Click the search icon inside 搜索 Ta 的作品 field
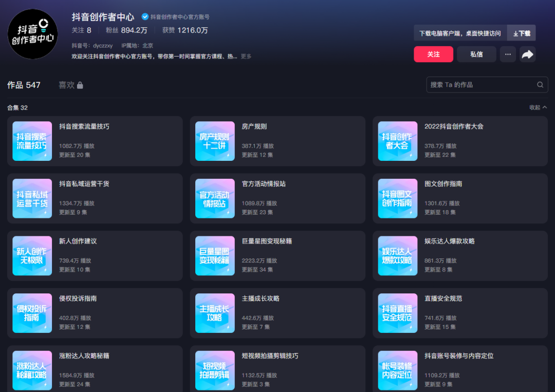Viewport: 555px width, 392px height. tap(540, 84)
